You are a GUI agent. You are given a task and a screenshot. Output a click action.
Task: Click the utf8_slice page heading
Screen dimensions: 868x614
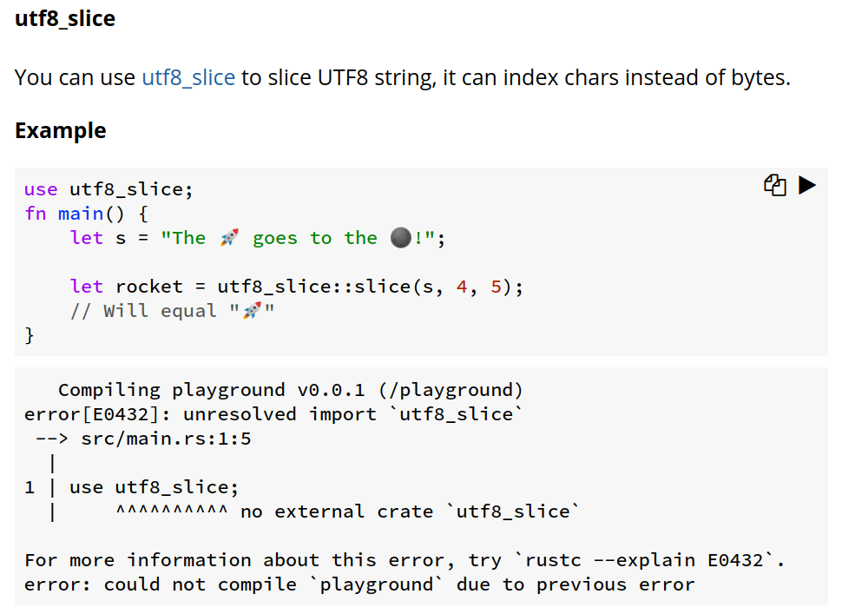[64, 18]
